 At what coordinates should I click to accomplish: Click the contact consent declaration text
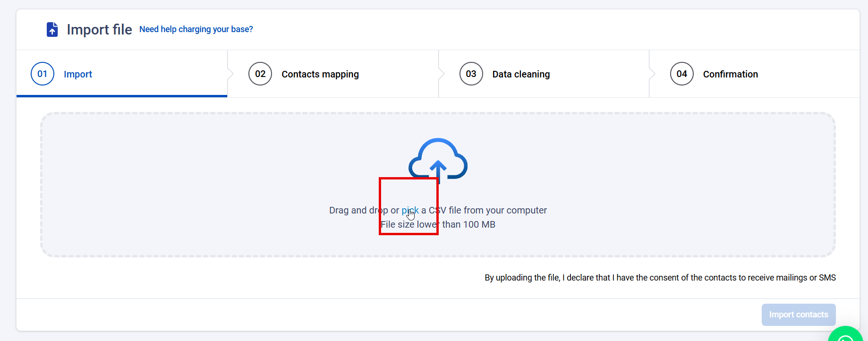pyautogui.click(x=660, y=278)
